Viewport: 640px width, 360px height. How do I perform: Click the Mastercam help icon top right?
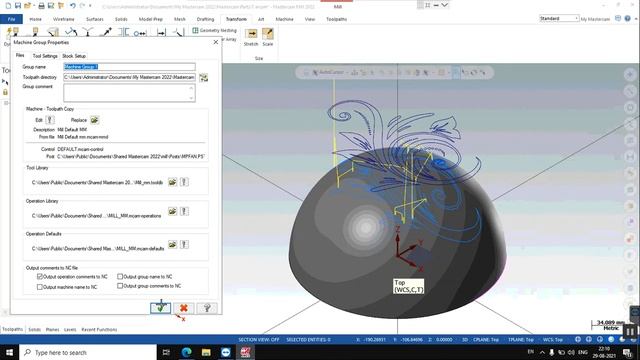point(627,19)
